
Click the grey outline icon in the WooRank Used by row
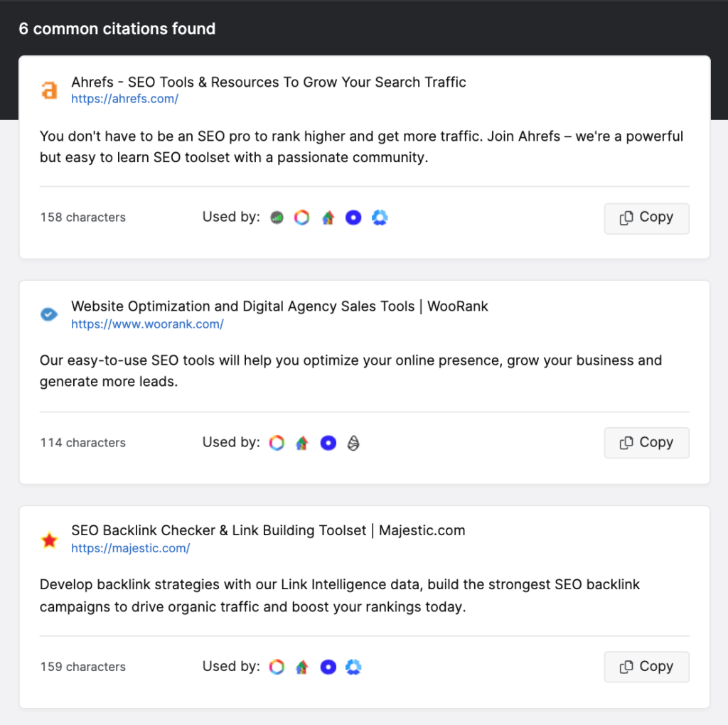[353, 443]
